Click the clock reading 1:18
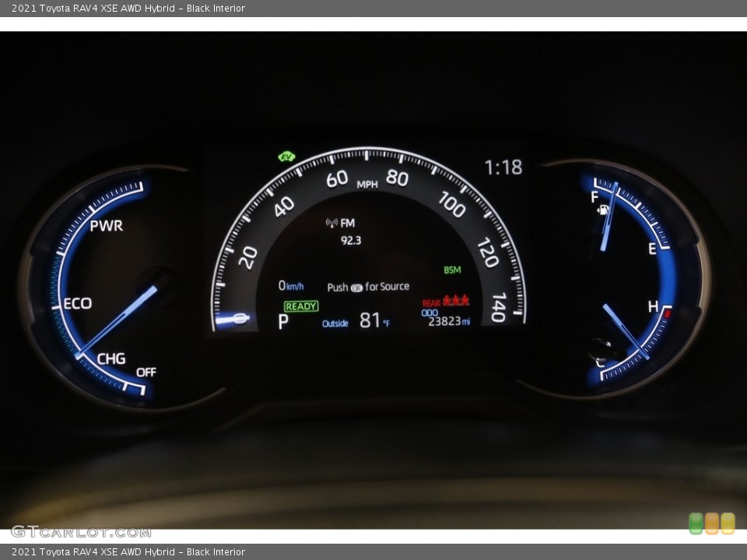747x560 pixels. coord(503,168)
